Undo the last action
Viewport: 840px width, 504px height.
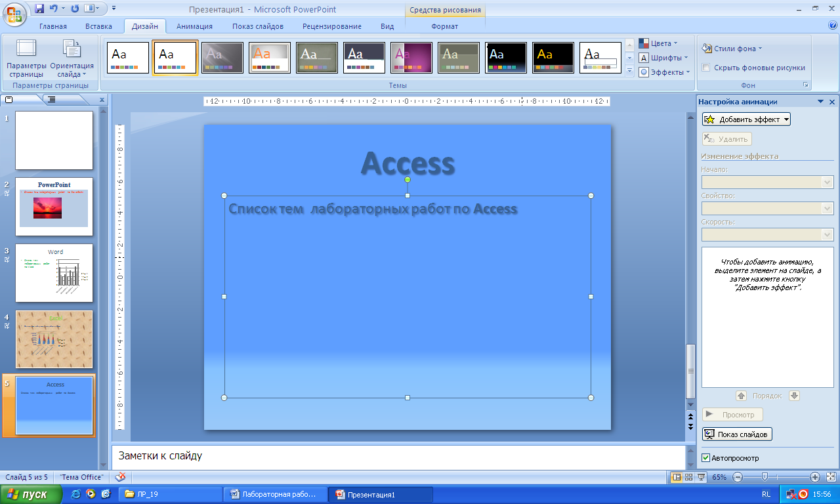[x=54, y=9]
